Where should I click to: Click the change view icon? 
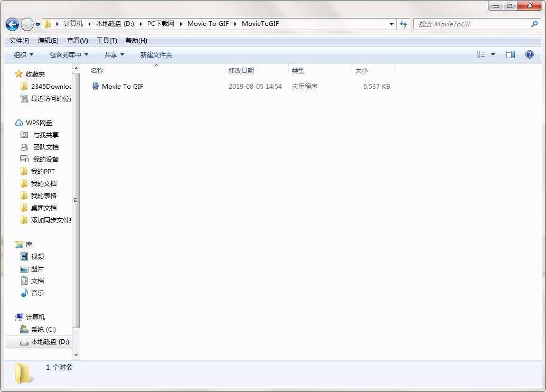pos(482,54)
